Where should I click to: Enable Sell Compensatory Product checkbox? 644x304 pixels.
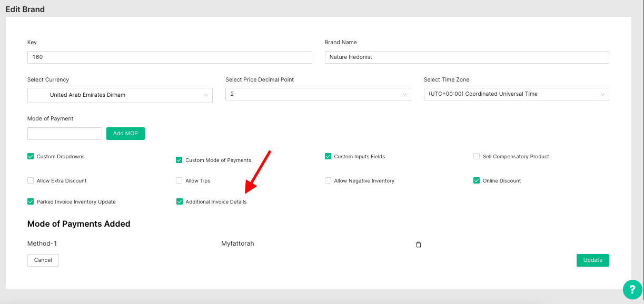tap(477, 156)
